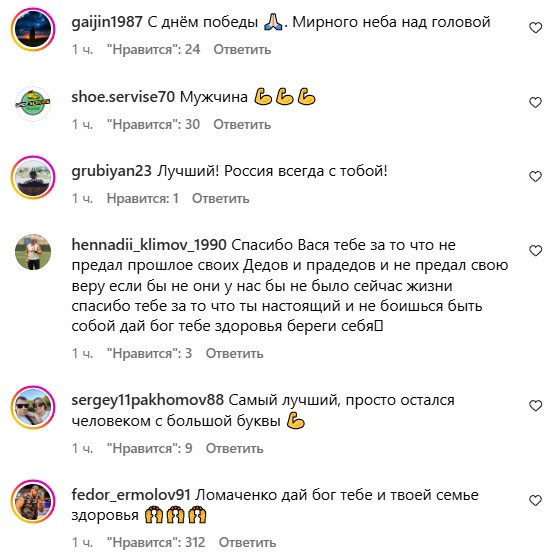Viewport: 545px width, 555px height.
Task: Open hennadii_klimov_1990's profile photo
Action: coord(33,252)
